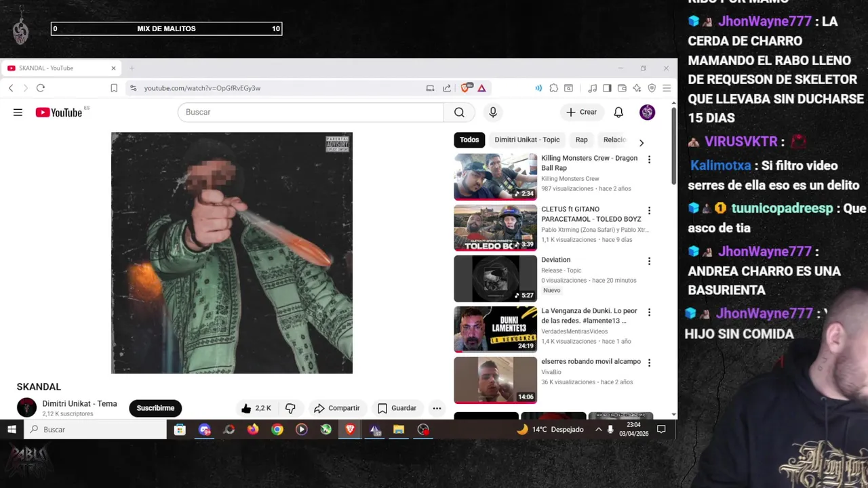
Task: Open Killing Monsters Crew - Dragon Ball Rap title
Action: click(589, 163)
